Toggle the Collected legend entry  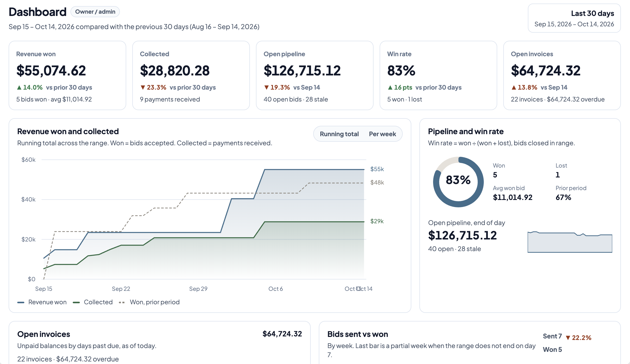tap(93, 302)
